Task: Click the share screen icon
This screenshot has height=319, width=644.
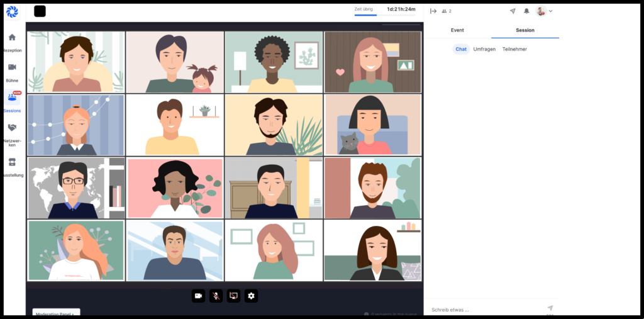Action: pyautogui.click(x=233, y=296)
